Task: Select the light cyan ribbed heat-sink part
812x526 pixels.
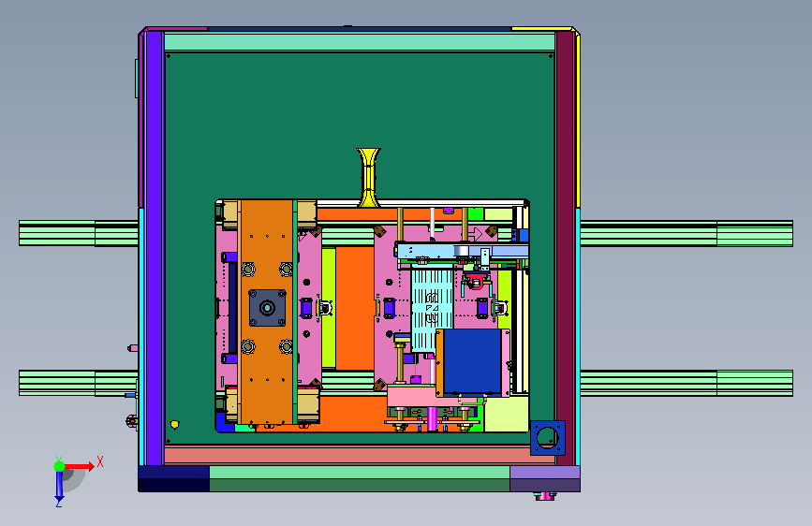Action: pyautogui.click(x=433, y=311)
